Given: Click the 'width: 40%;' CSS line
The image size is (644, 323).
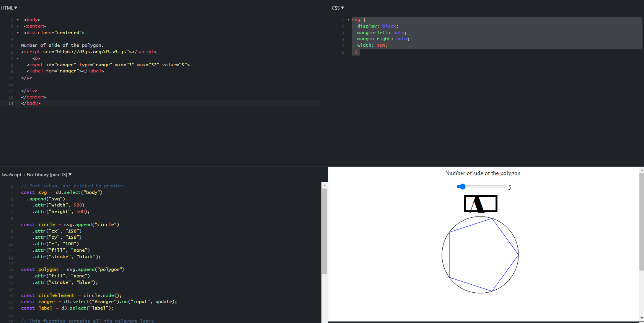Looking at the screenshot, I should tap(372, 45).
